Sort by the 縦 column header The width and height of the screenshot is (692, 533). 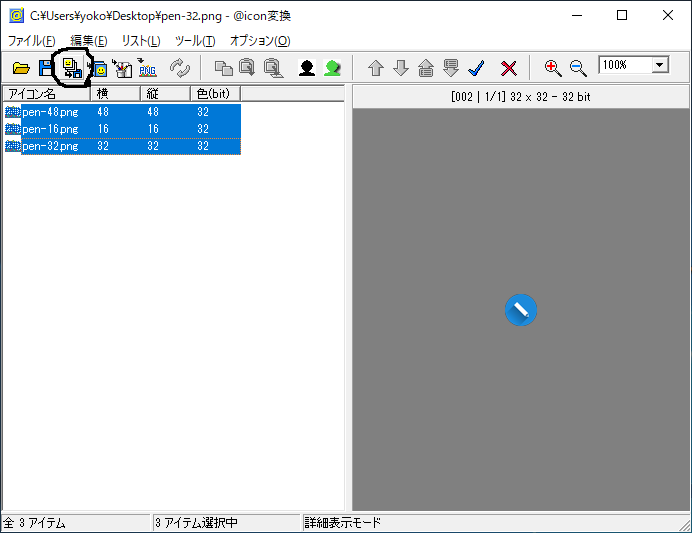165,94
